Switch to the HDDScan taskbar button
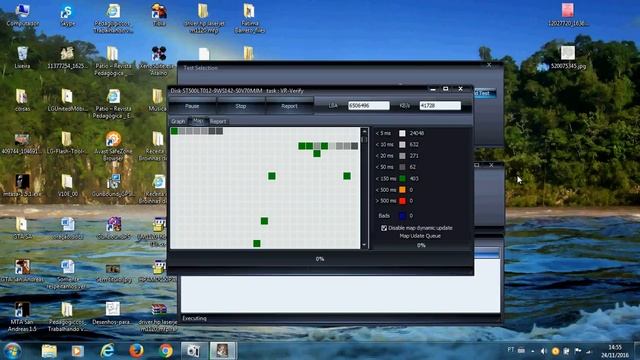The image size is (640, 360). 222,351
